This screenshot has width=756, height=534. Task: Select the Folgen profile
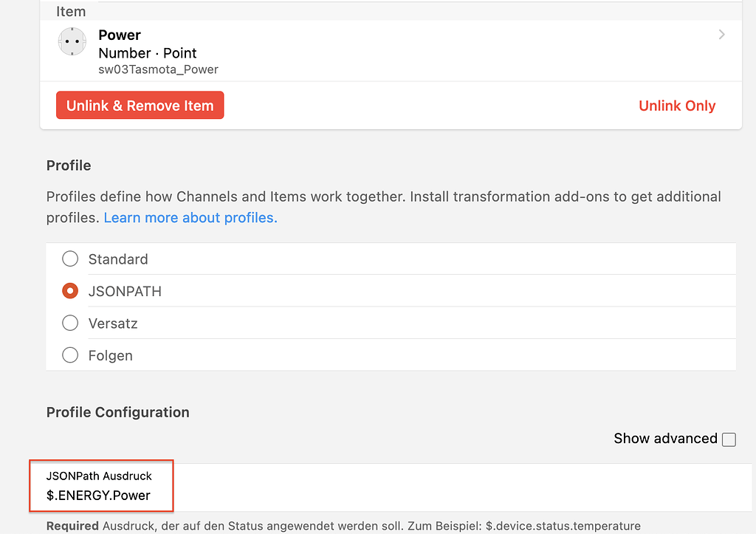pyautogui.click(x=70, y=355)
